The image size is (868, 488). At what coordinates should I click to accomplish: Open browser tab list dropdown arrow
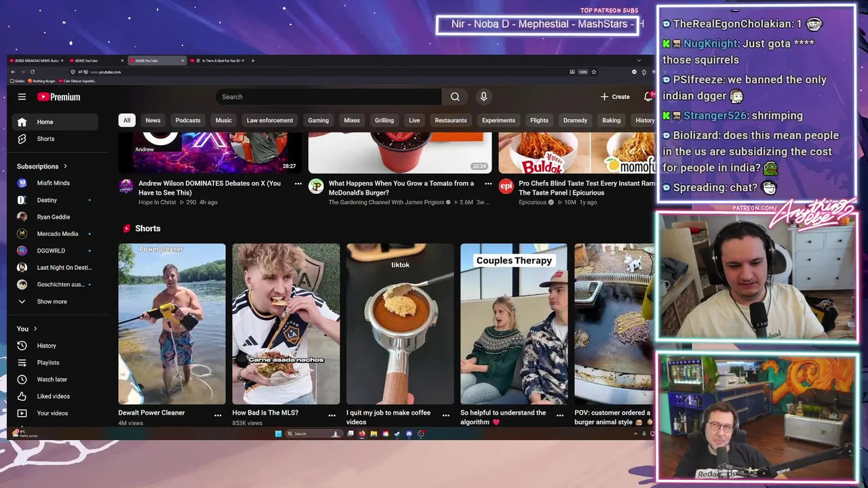tap(638, 61)
